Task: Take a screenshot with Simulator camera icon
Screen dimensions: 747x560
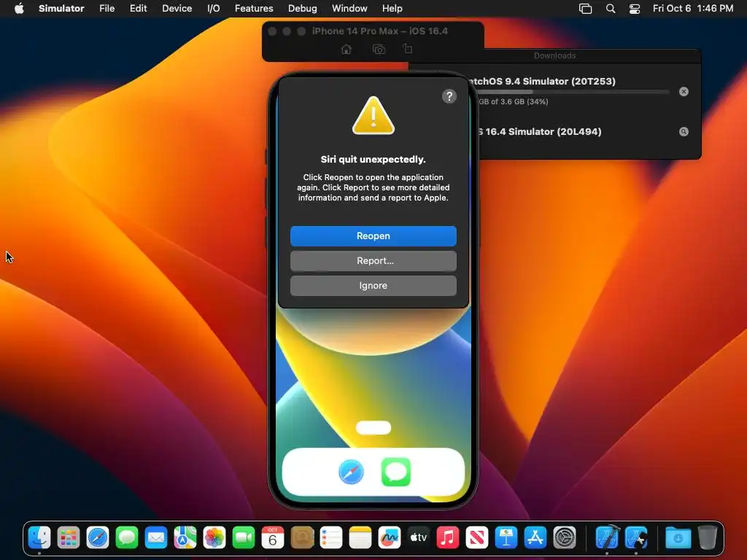Action: (x=379, y=49)
